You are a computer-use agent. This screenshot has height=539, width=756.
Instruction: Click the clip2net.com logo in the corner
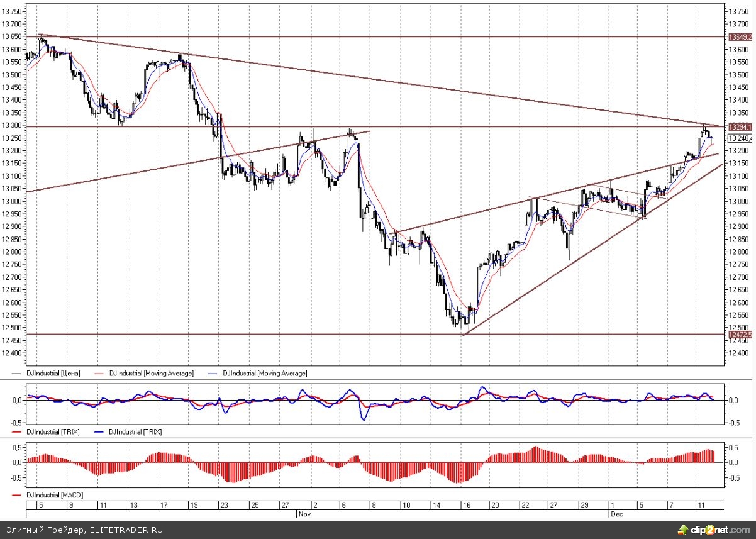(x=718, y=530)
